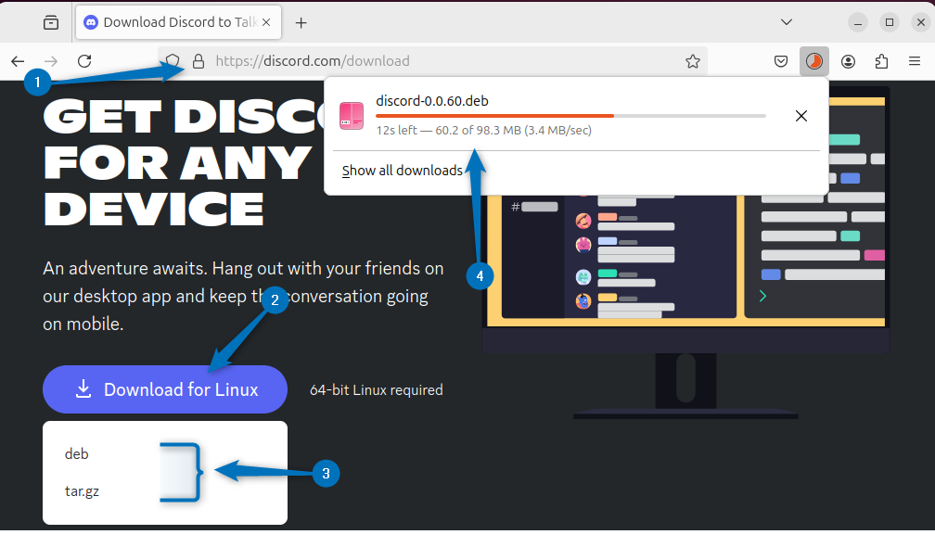Viewport: 935px width, 560px height.
Task: Save page to Pocket
Action: pos(781,61)
